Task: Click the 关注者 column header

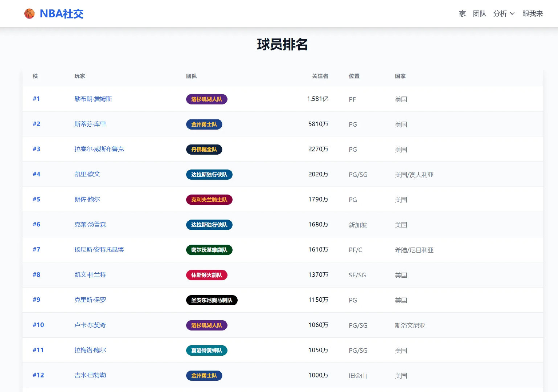Action: coord(320,76)
